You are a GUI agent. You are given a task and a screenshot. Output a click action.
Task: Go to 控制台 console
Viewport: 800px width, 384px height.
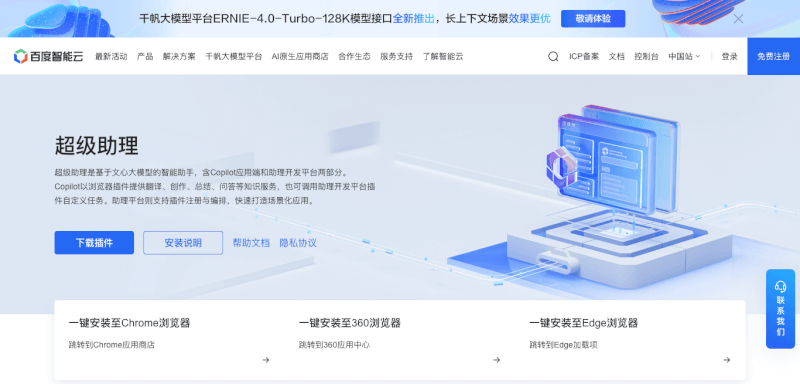coord(646,57)
